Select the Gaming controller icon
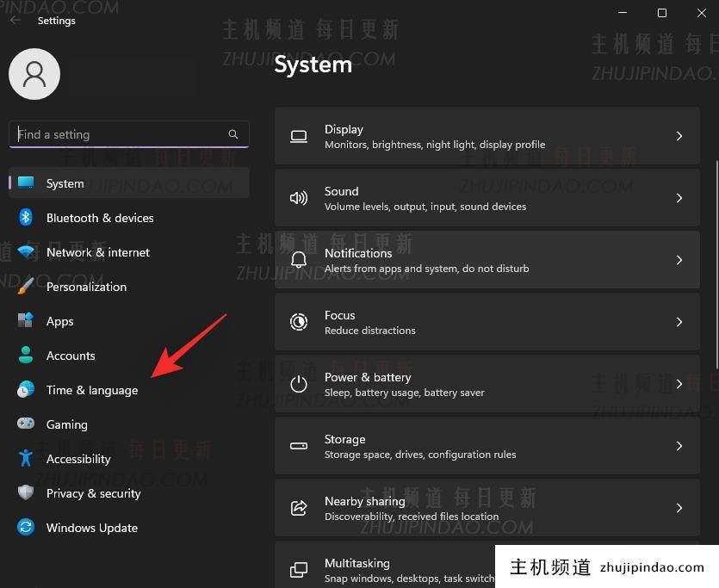This screenshot has height=588, width=719. click(x=26, y=424)
